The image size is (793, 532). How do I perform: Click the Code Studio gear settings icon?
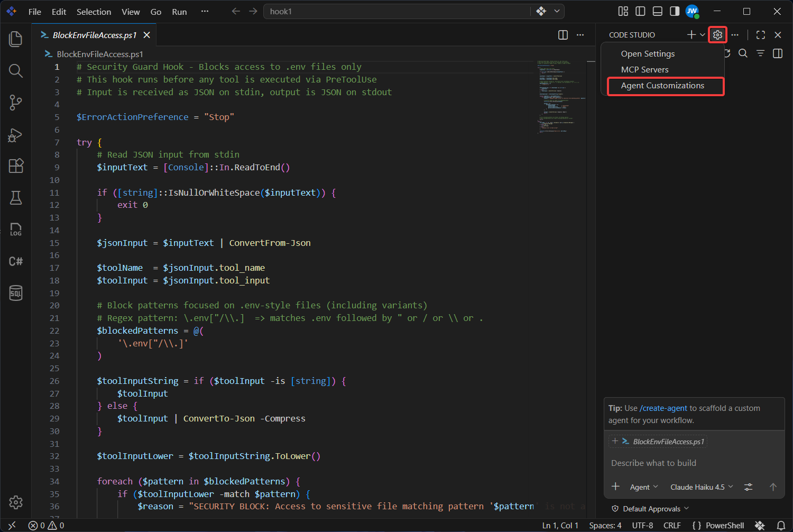(x=717, y=35)
